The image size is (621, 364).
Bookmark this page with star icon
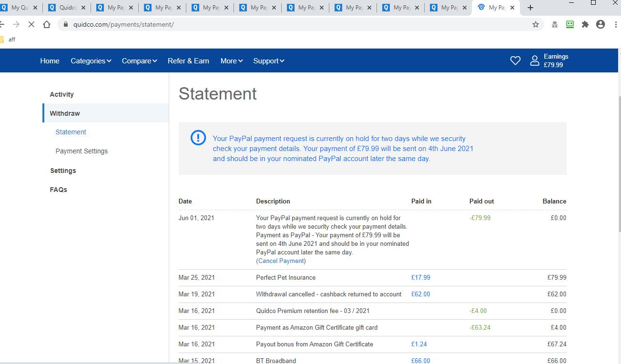coord(536,24)
